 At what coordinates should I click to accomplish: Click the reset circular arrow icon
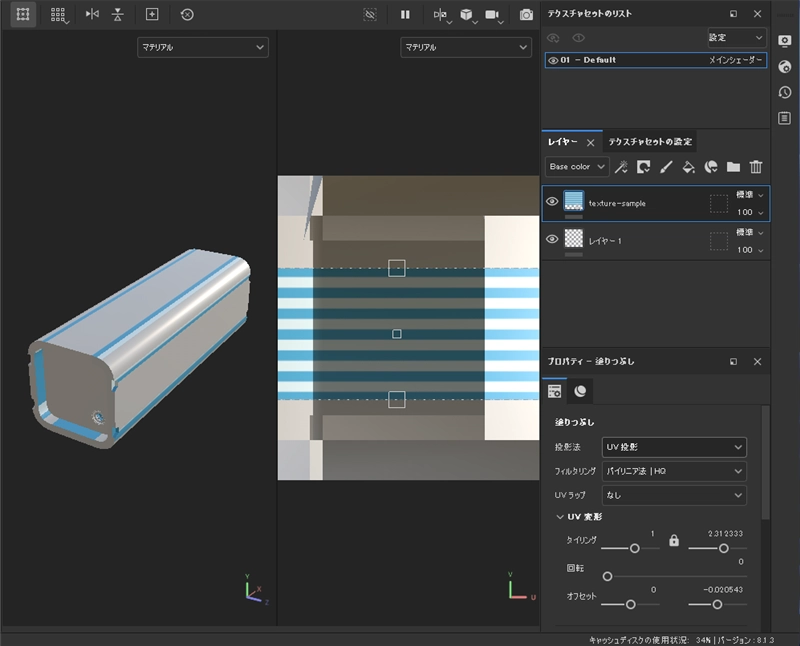187,14
